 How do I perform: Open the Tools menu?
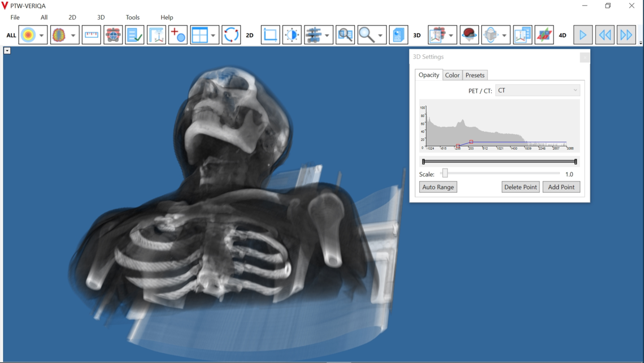(132, 17)
